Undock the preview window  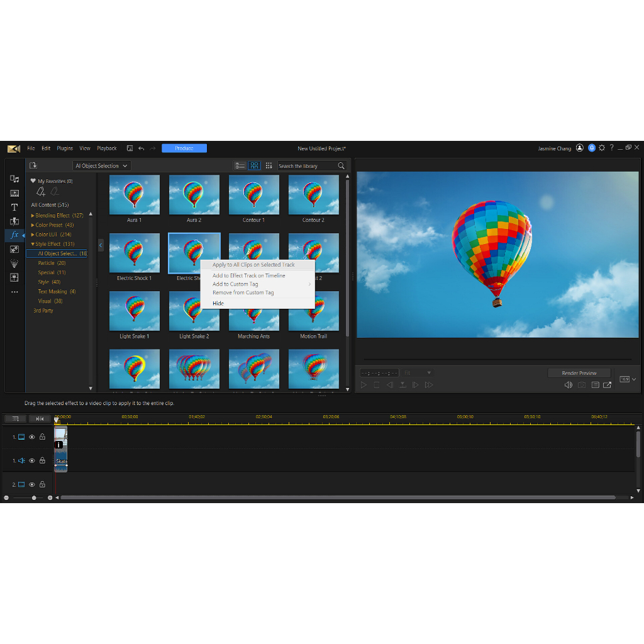click(608, 385)
